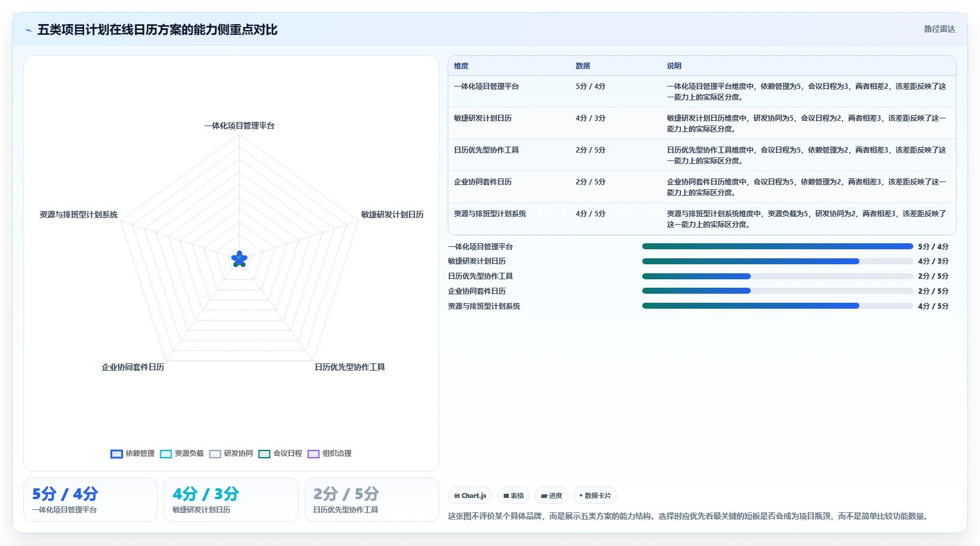This screenshot has height=546, width=980.
Task: Click the 路径雷达 label in header
Action: tap(939, 29)
